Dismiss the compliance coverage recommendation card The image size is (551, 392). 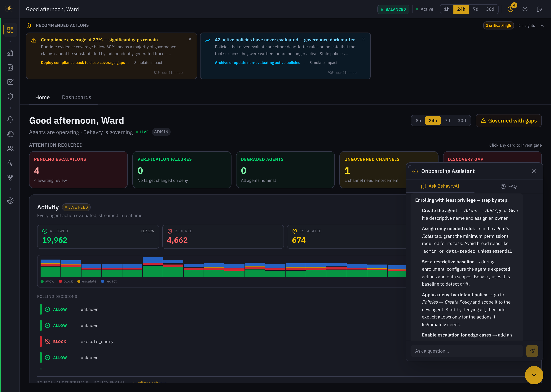190,39
